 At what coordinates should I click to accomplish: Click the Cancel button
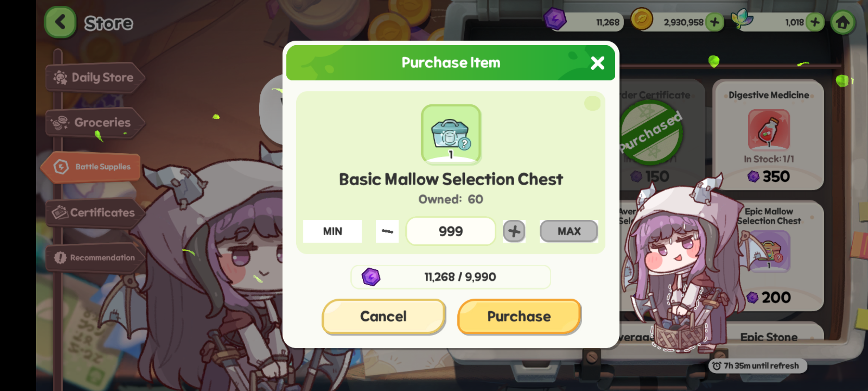click(383, 316)
